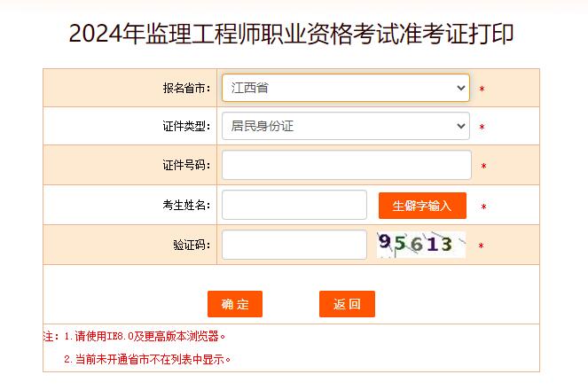
Task: Focus the 验证码 input box
Action: [294, 245]
